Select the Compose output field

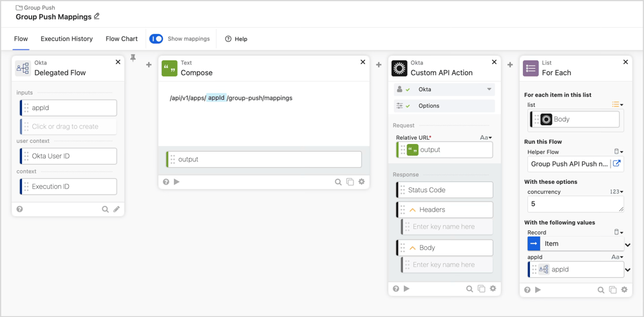coord(264,159)
